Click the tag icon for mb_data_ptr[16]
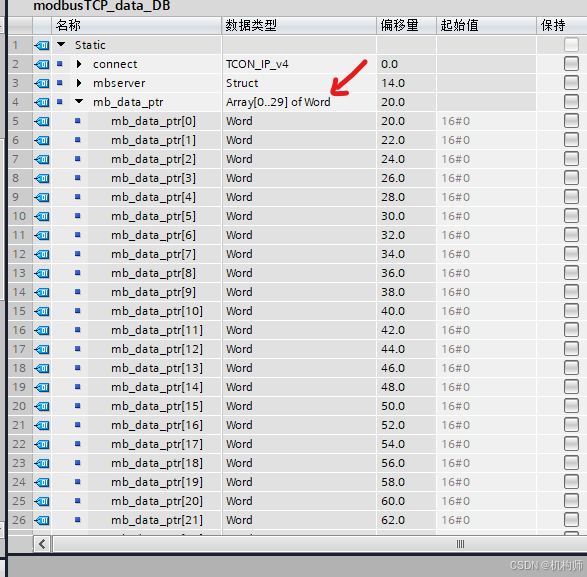587x577 pixels. point(42,425)
